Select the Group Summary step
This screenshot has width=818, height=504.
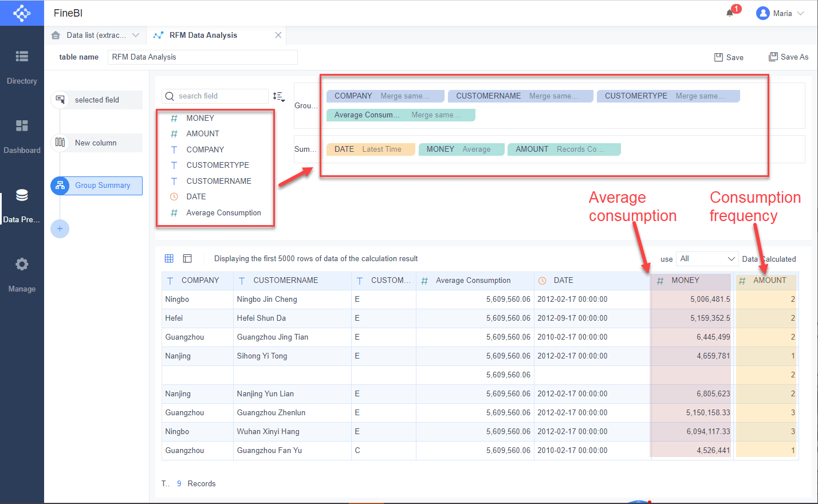click(x=96, y=186)
